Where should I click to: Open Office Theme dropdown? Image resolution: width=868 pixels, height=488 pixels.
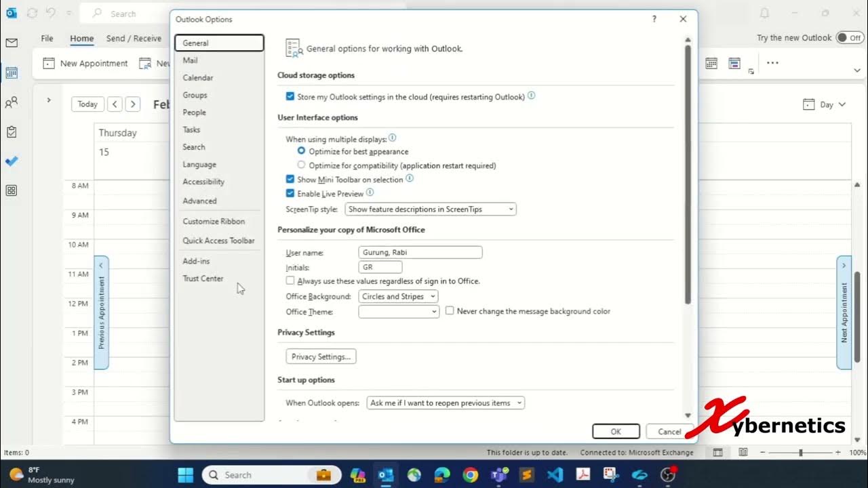click(x=399, y=312)
